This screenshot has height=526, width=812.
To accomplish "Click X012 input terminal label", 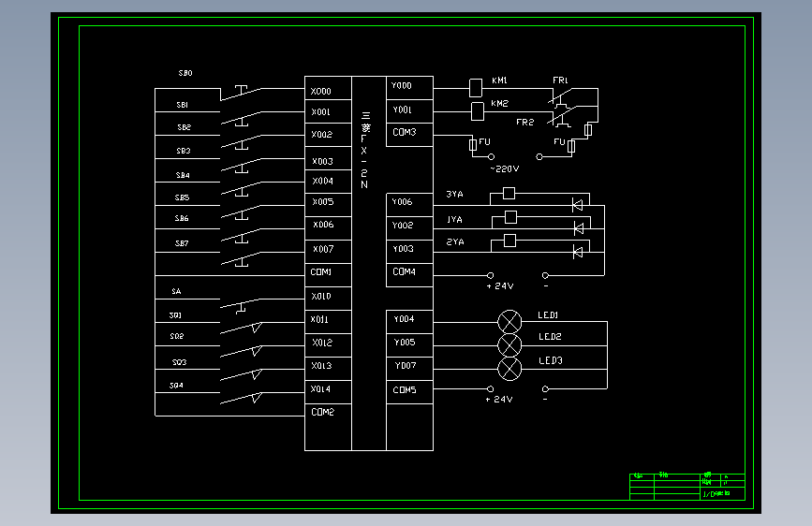I will point(322,343).
